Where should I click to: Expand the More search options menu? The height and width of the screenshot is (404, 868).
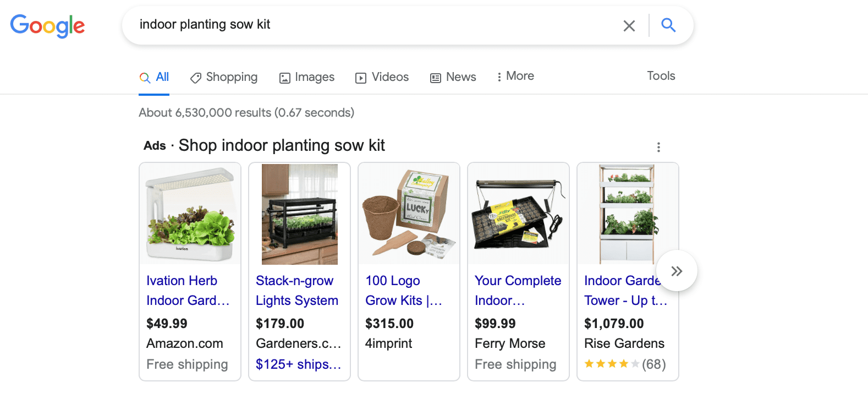coord(515,76)
